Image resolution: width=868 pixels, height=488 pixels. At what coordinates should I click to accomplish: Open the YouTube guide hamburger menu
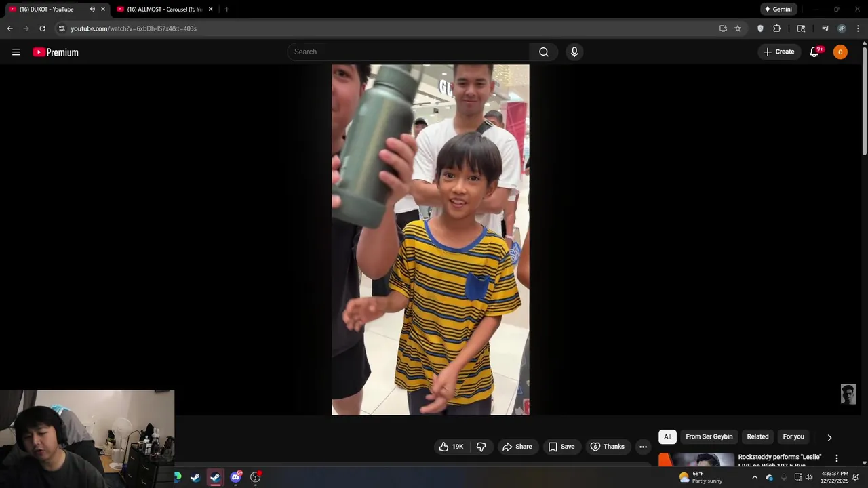(x=16, y=52)
